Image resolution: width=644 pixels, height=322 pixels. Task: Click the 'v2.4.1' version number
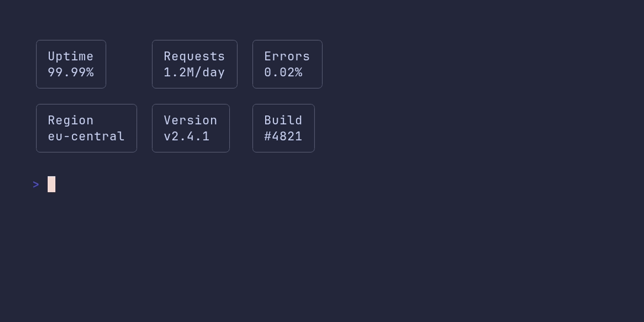point(187,136)
